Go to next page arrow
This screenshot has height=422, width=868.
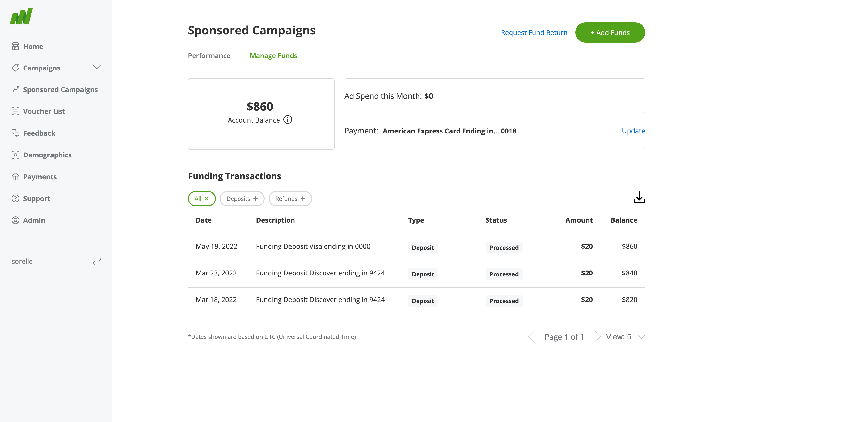click(597, 337)
